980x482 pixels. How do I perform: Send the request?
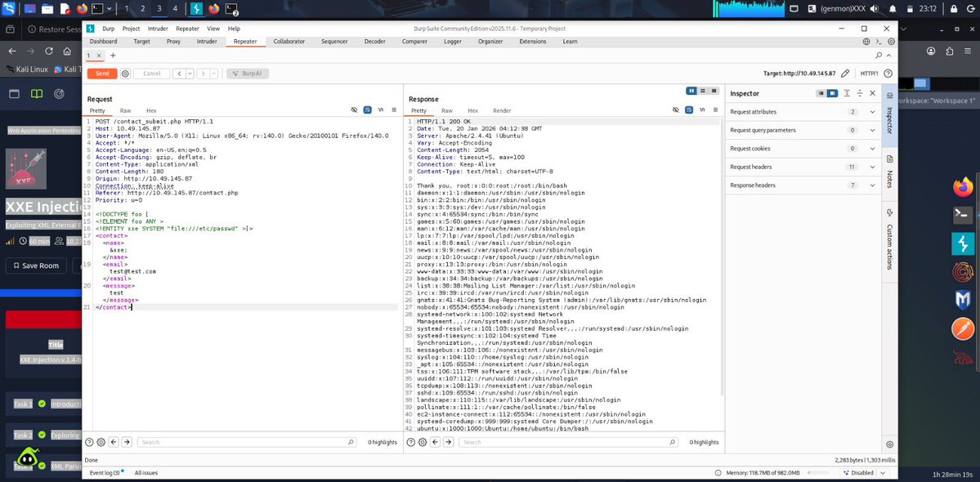tap(102, 74)
